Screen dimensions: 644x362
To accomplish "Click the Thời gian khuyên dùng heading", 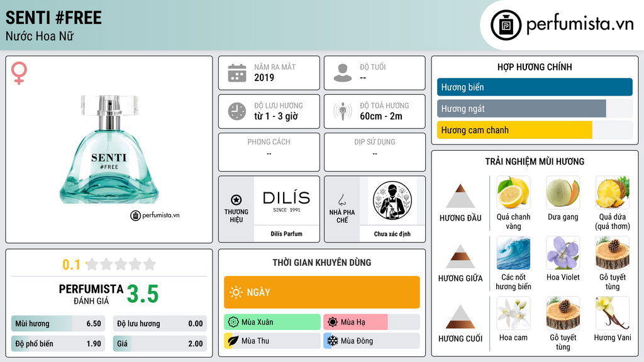I will [x=321, y=262].
